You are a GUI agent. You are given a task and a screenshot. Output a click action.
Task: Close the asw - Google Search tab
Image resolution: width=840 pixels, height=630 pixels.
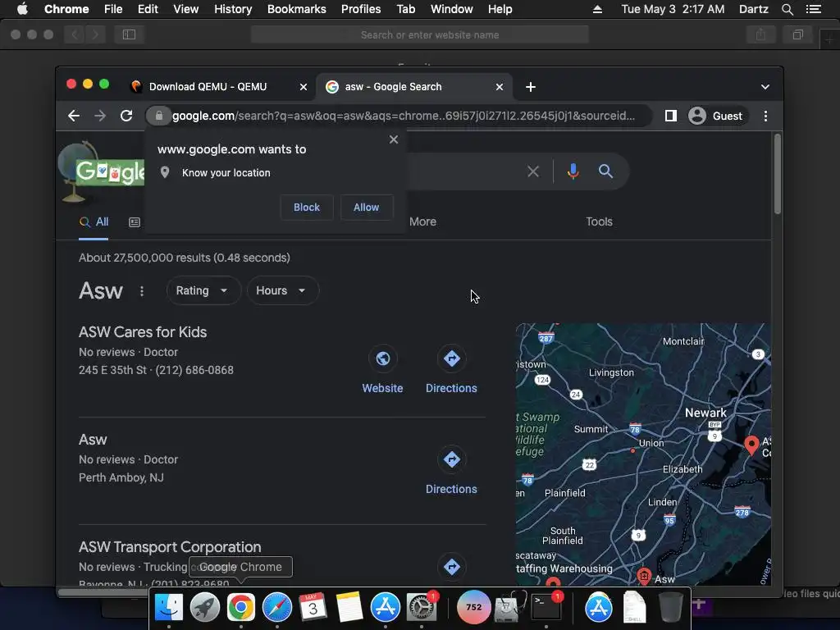click(500, 87)
